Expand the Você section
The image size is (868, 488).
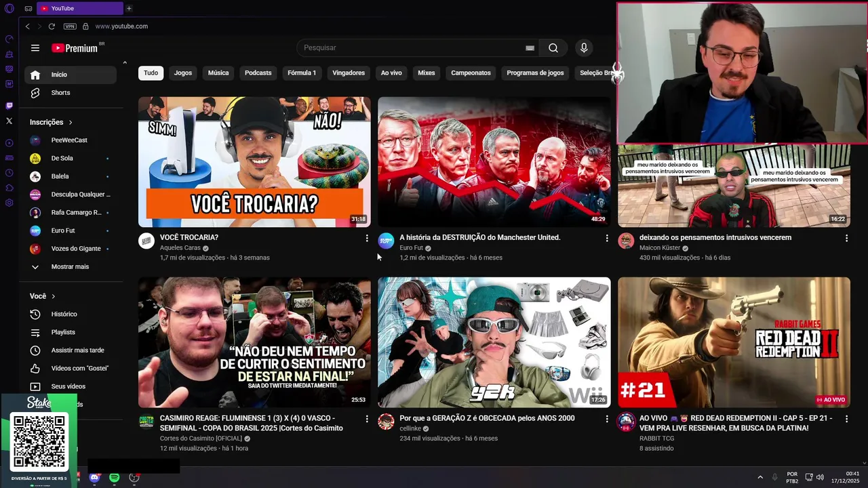click(x=42, y=296)
